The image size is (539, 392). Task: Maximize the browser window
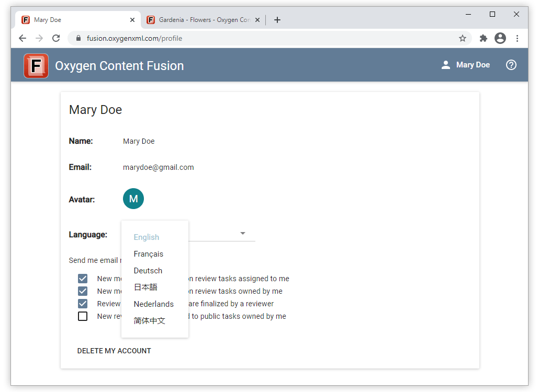pyautogui.click(x=492, y=14)
